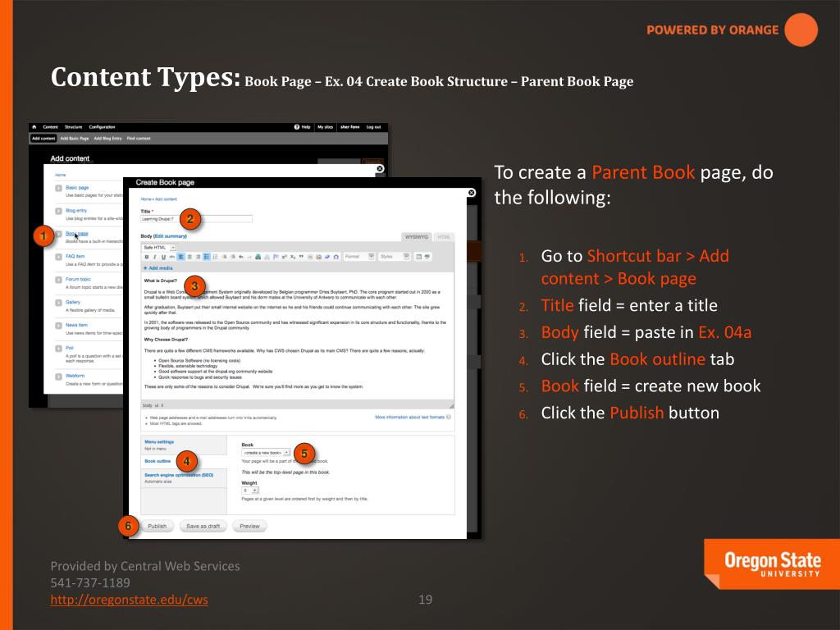The height and width of the screenshot is (630, 840).
Task: Insert horizontal line icon
Action: click(x=310, y=257)
